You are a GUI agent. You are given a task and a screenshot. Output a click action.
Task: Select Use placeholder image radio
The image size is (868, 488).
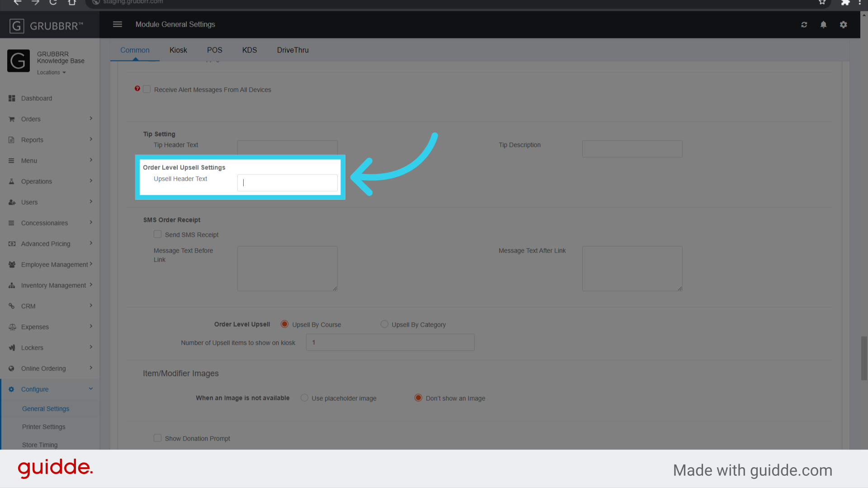(304, 398)
